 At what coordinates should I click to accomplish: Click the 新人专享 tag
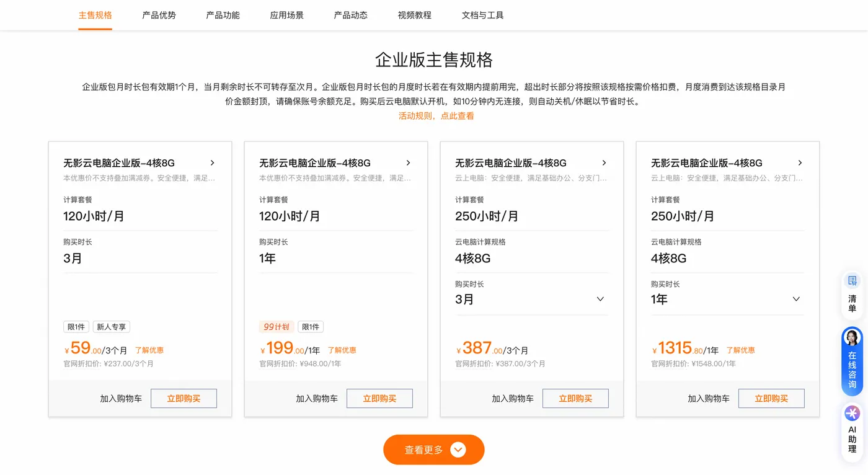pos(112,327)
